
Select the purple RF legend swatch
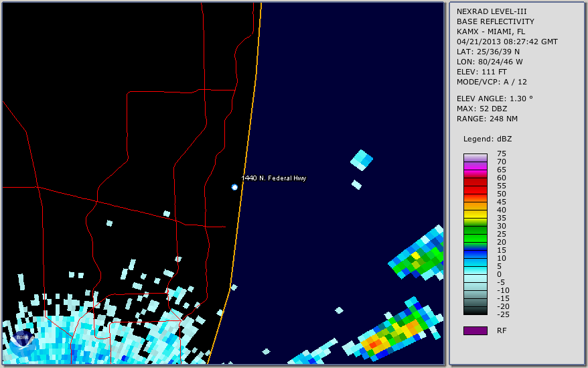coord(475,330)
